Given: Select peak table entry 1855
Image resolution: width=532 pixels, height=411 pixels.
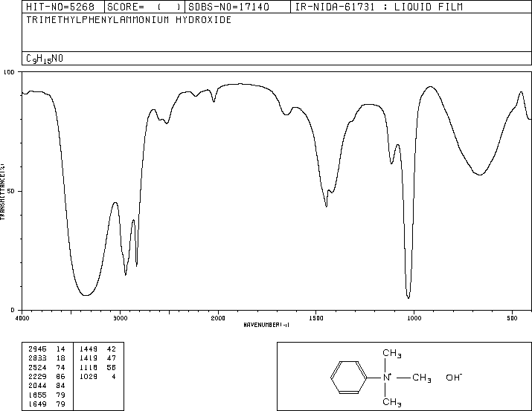Looking at the screenshot, I should point(46,395).
